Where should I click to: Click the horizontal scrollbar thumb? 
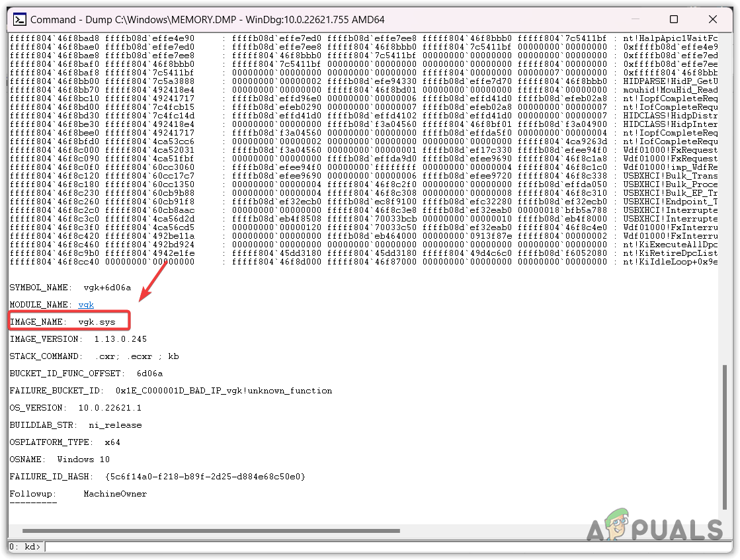pos(211,531)
